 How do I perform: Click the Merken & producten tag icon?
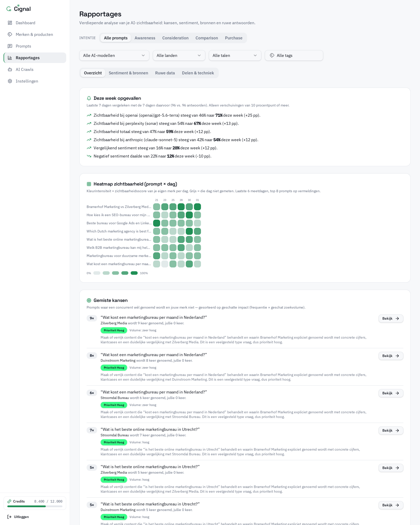click(10, 35)
